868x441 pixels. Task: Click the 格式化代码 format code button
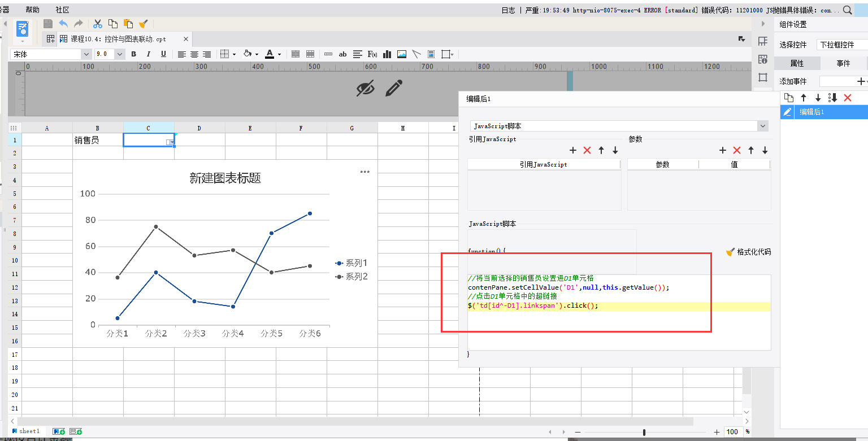pyautogui.click(x=748, y=252)
